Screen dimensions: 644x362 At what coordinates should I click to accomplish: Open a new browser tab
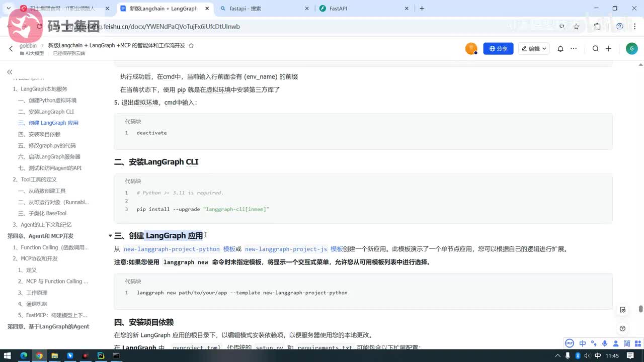(422, 9)
